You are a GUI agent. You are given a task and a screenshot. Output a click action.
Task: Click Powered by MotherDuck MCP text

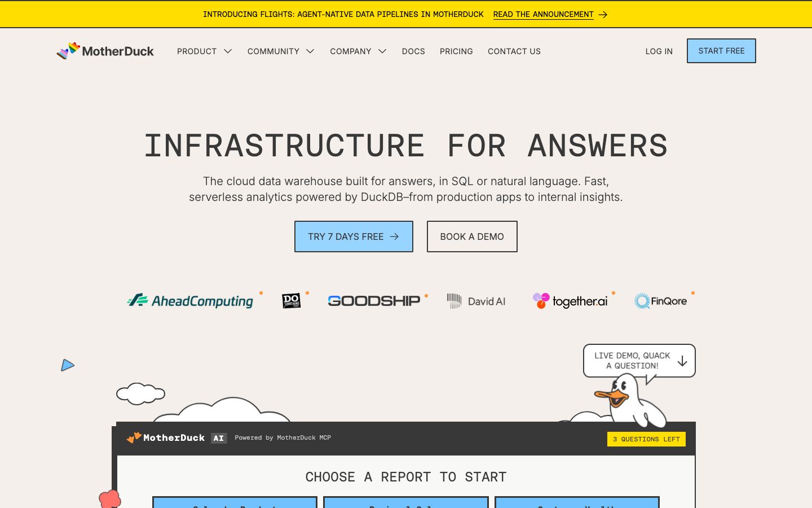[x=283, y=437]
